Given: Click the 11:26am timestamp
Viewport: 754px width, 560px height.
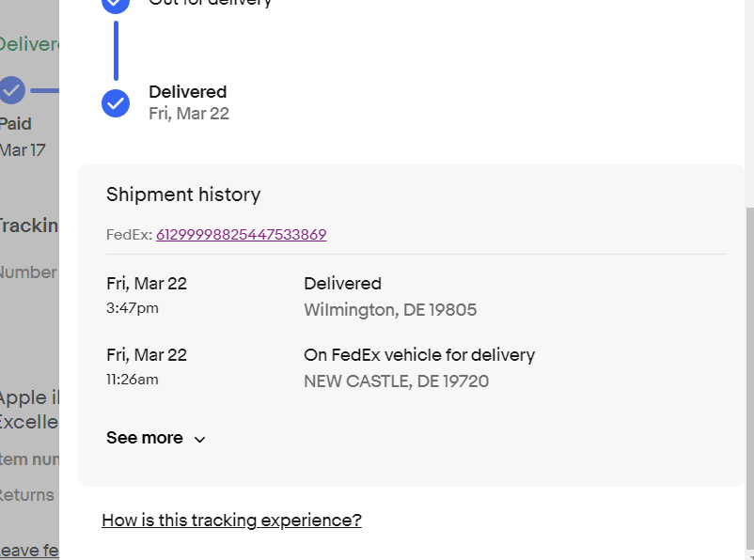Looking at the screenshot, I should click(x=133, y=380).
